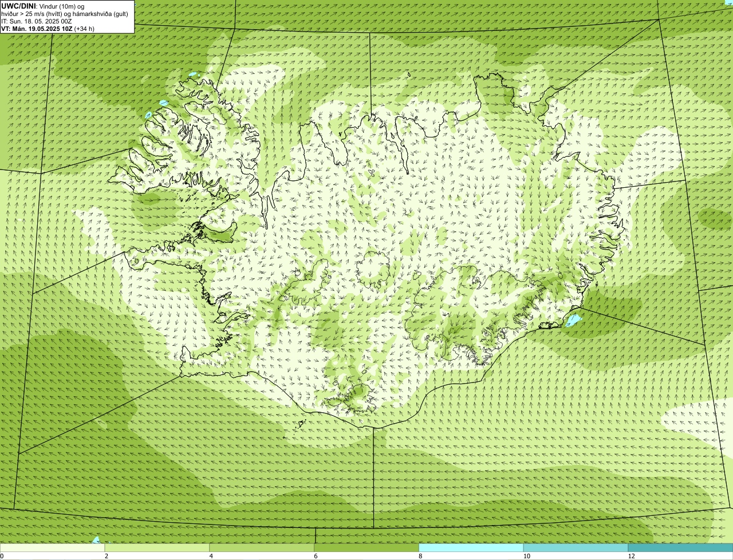This screenshot has height=560, width=733.
Task: Click the legend scale label "8"
Action: coord(420,556)
